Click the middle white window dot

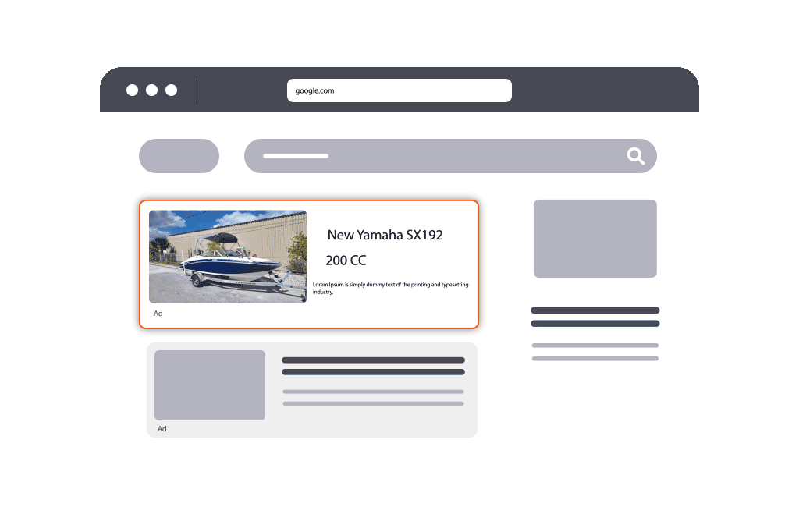tap(151, 90)
